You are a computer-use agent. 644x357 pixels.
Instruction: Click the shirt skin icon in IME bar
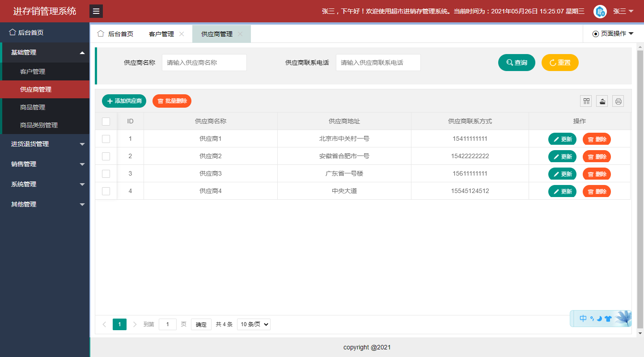(608, 319)
